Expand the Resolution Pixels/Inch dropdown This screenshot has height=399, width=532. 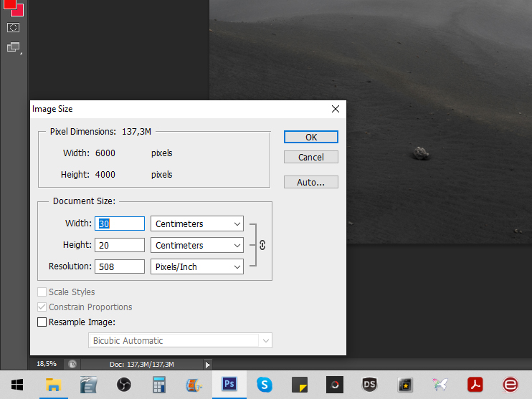pos(197,266)
